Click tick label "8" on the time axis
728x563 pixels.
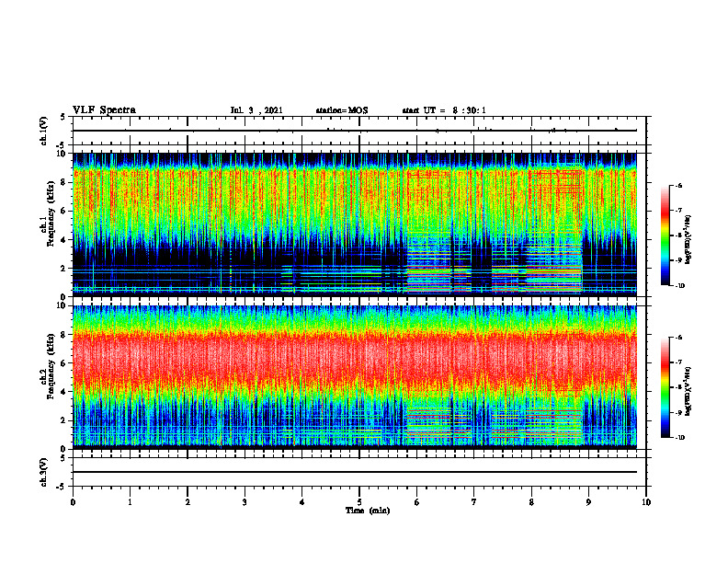point(531,502)
